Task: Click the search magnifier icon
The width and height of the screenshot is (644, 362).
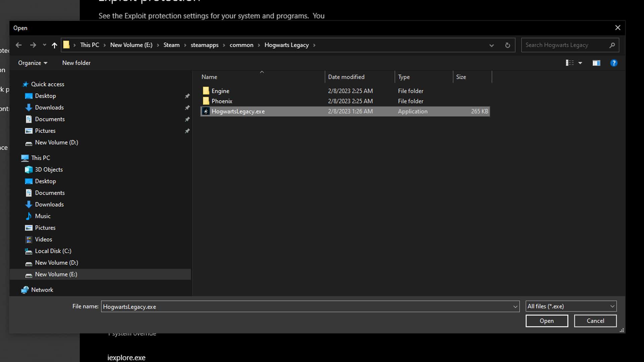Action: pos(612,45)
